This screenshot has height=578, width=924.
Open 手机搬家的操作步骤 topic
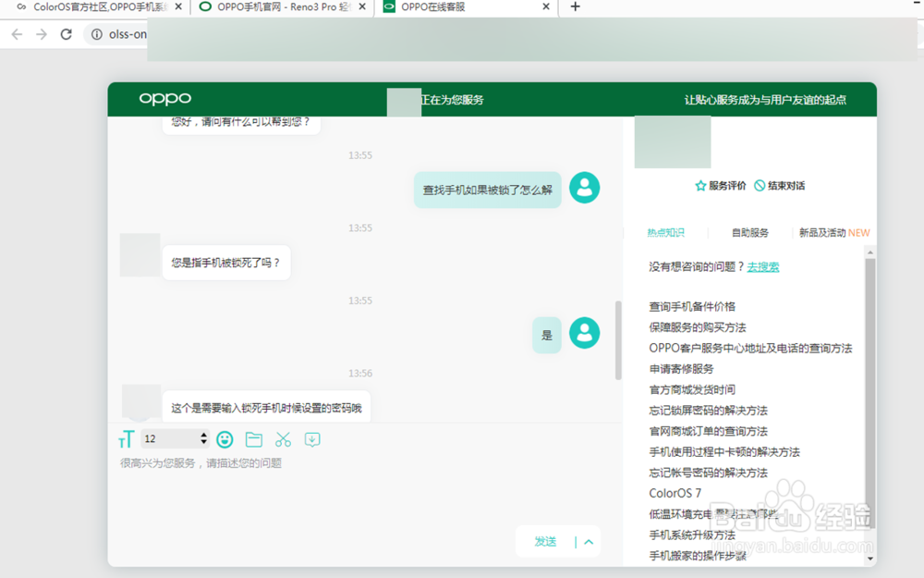tap(698, 556)
